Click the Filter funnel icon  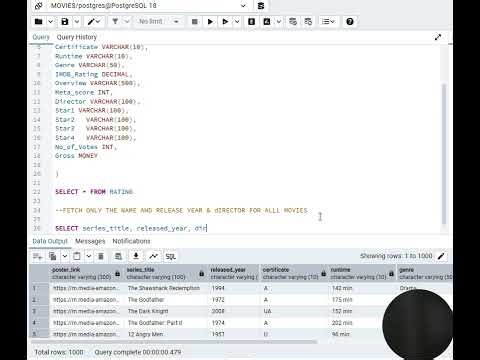115,22
